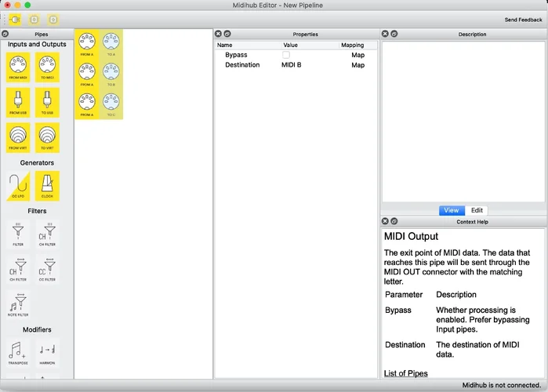Choose the TRANSPOSE modifier pipe

tap(18, 353)
